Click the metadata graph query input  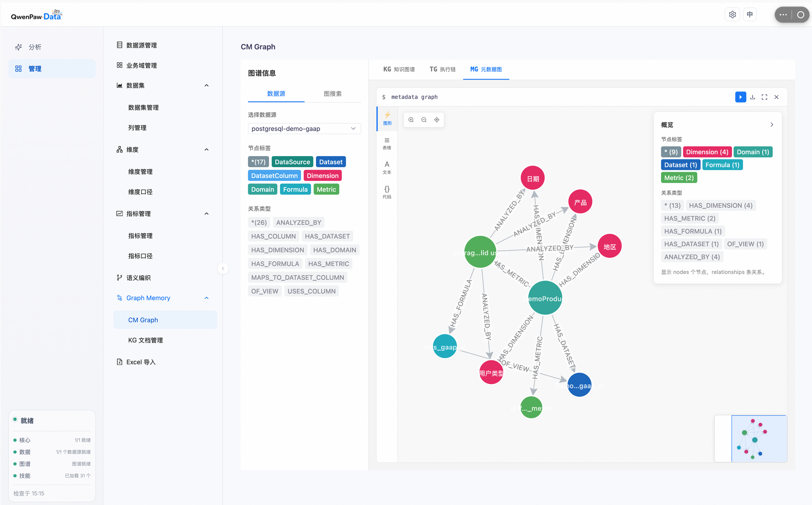click(x=561, y=97)
